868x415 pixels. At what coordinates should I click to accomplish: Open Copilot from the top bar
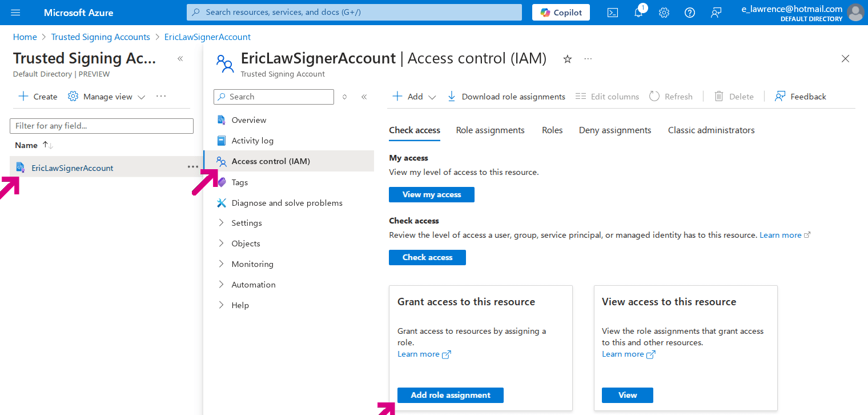(561, 13)
